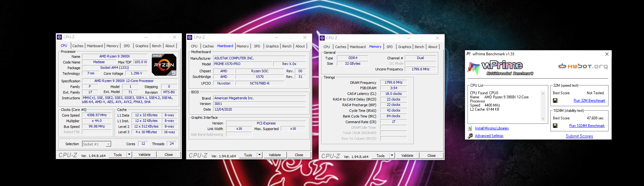Click Validate in the CPU window

[144, 155]
